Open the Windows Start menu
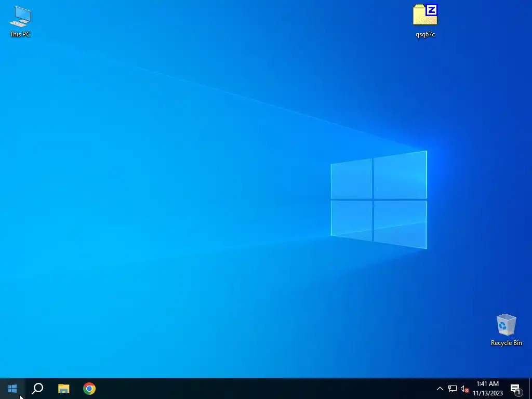532x399 pixels. [12, 389]
